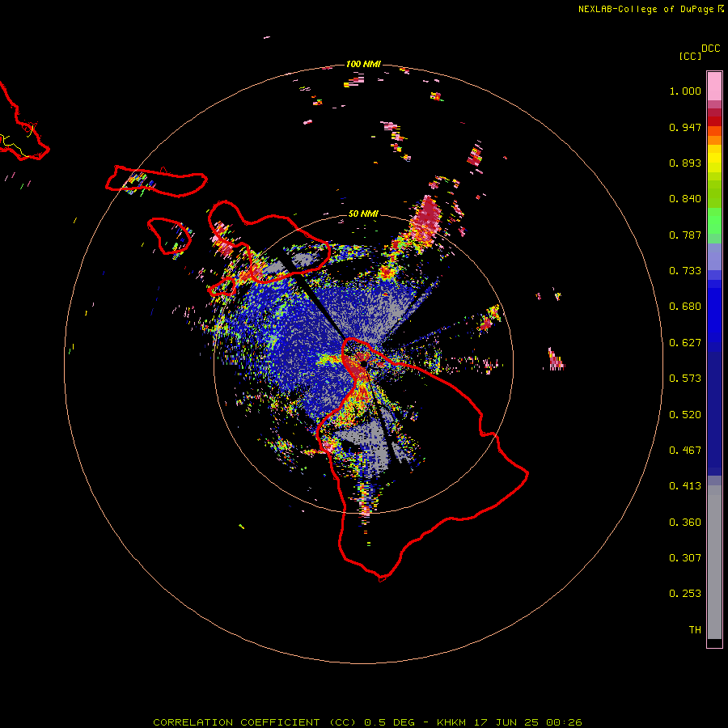
Task: Click the DCC product label above the color bar
Action: pyautogui.click(x=710, y=49)
